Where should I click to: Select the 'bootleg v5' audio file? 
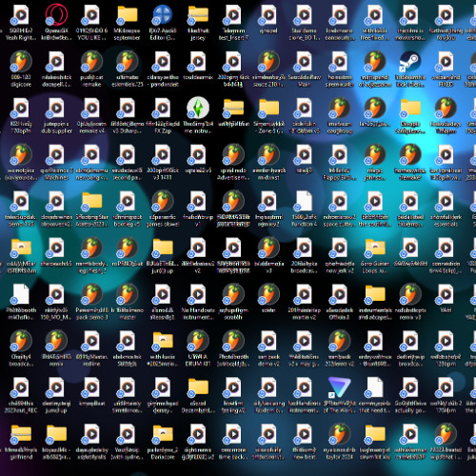click(x=127, y=201)
